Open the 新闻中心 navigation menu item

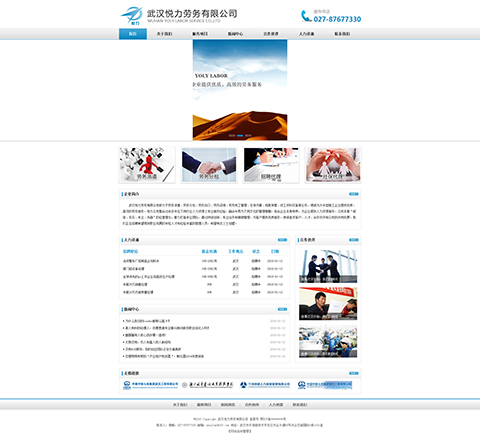[x=235, y=34]
